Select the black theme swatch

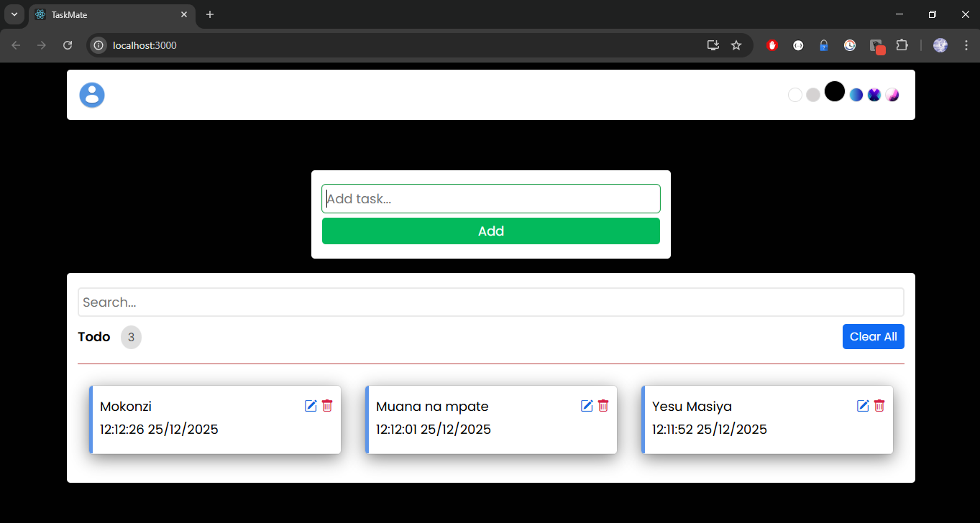pyautogui.click(x=835, y=91)
